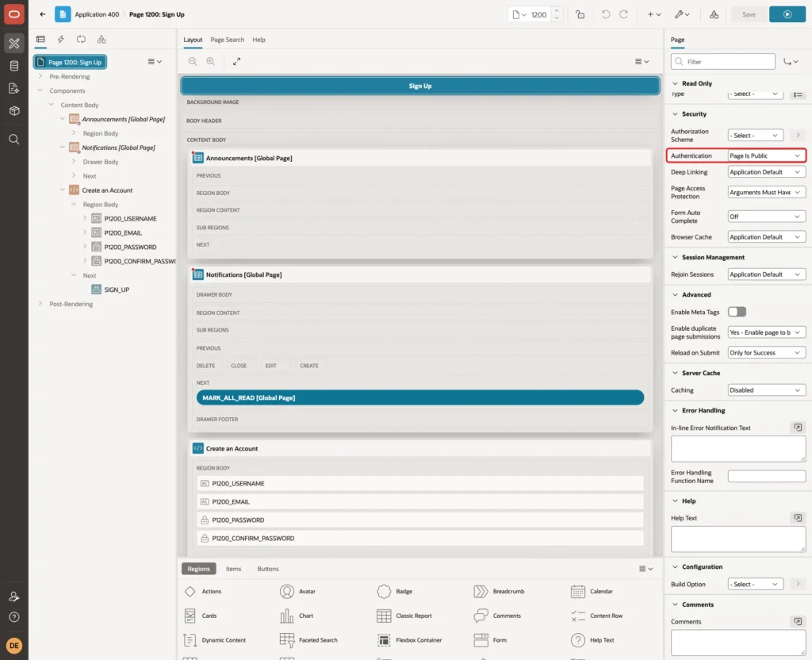Open the Deep Linking dropdown
This screenshot has height=660, width=812.
766,172
